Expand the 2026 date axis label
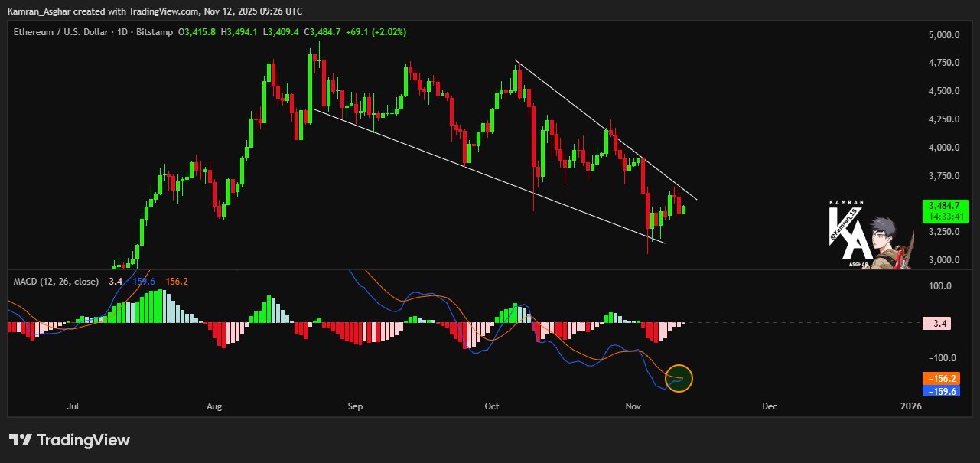This screenshot has width=980, height=463. click(910, 406)
